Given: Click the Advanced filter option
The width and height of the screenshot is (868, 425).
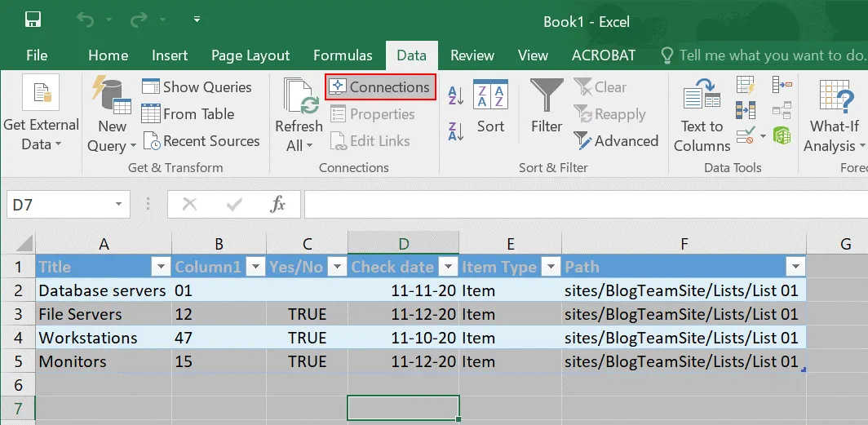Looking at the screenshot, I should click(616, 141).
